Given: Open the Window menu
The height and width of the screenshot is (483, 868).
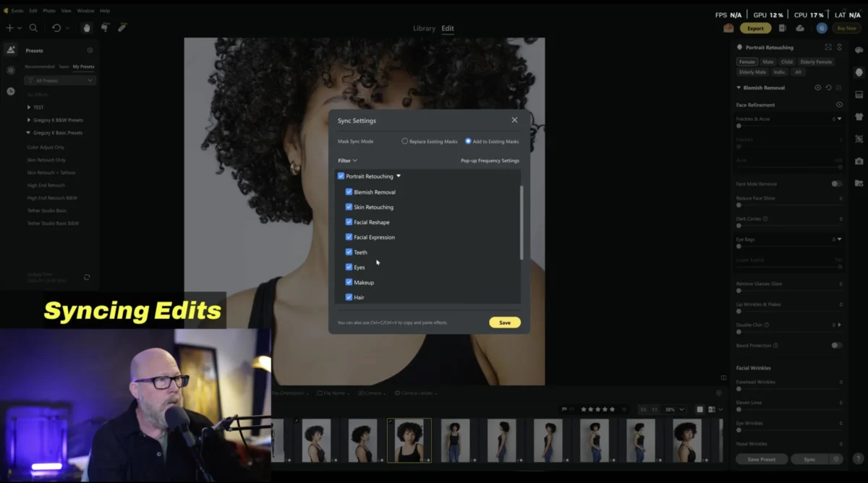Looking at the screenshot, I should click(85, 11).
